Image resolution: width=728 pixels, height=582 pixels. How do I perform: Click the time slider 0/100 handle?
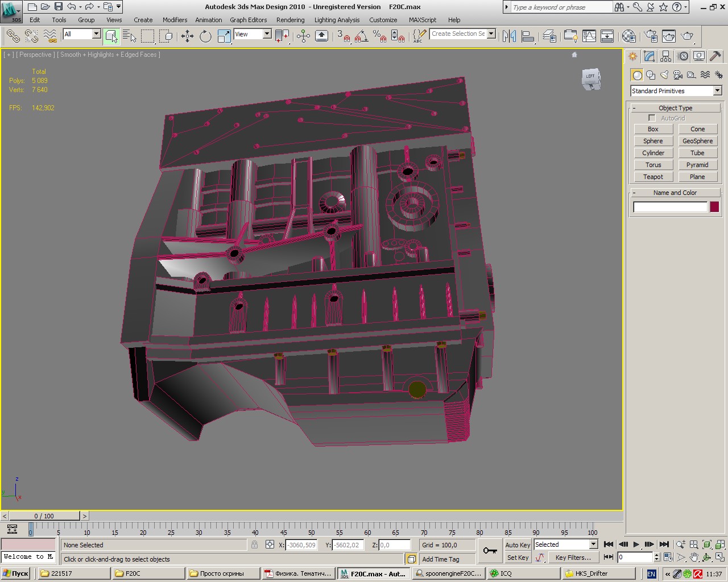point(44,516)
